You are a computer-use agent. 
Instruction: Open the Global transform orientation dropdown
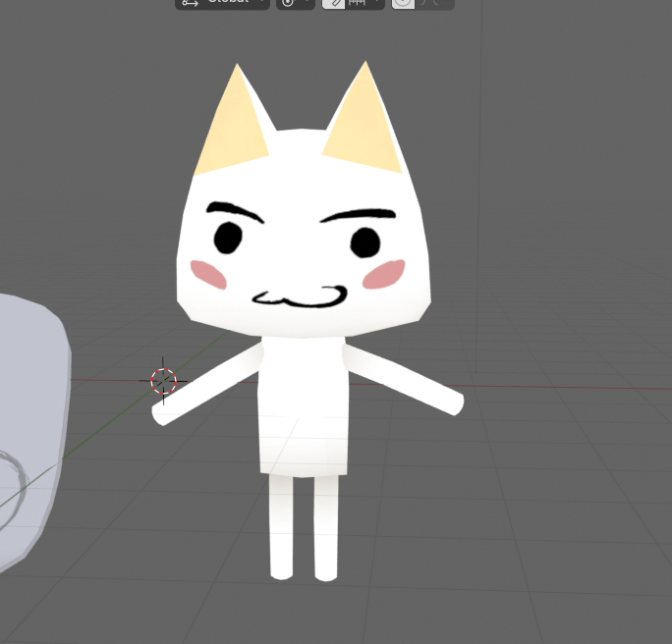222,3
